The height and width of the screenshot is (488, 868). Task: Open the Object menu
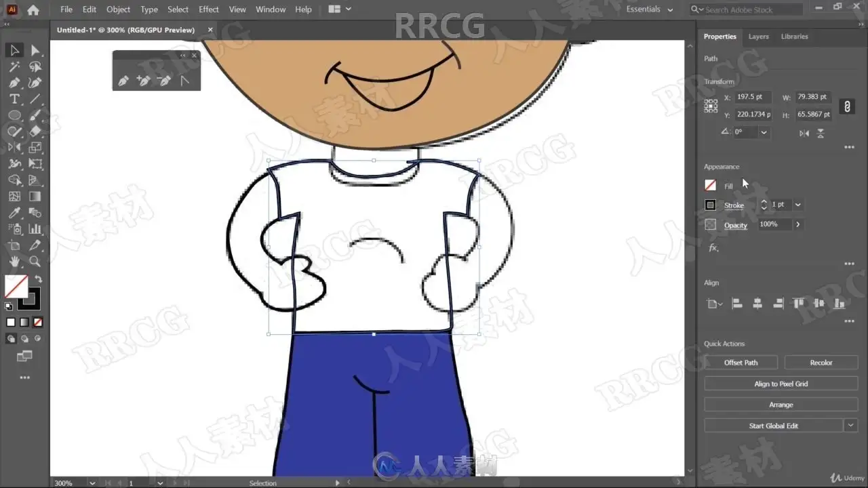119,9
